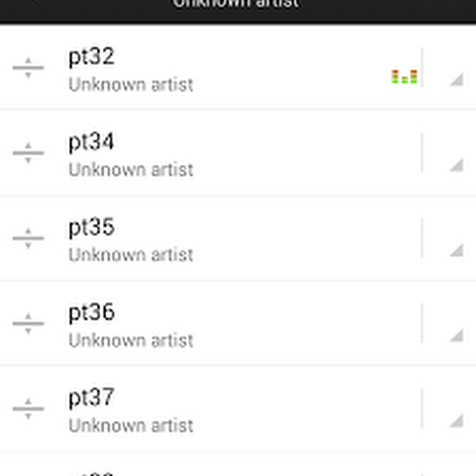This screenshot has width=476, height=476.
Task: Tap the partially visible track below pt37
Action: click(x=212, y=468)
